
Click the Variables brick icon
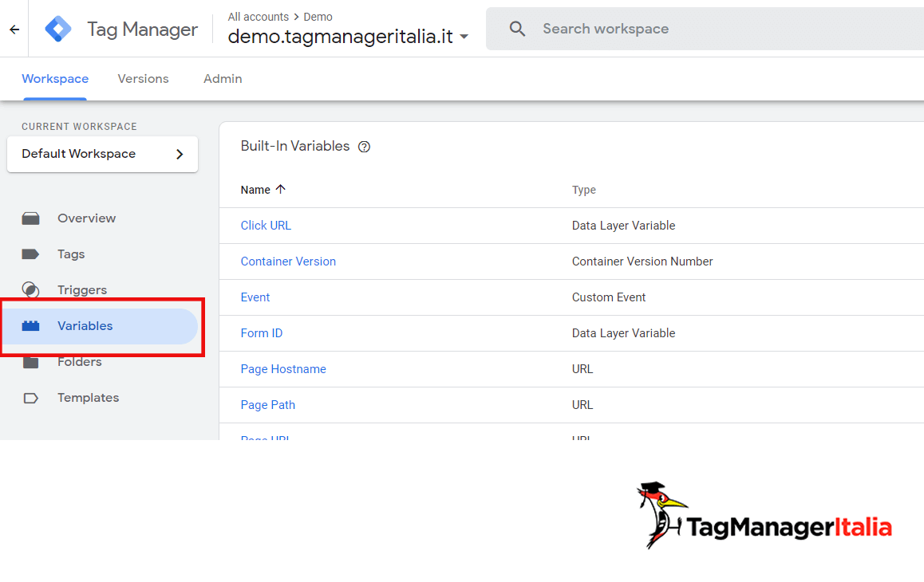click(x=30, y=326)
